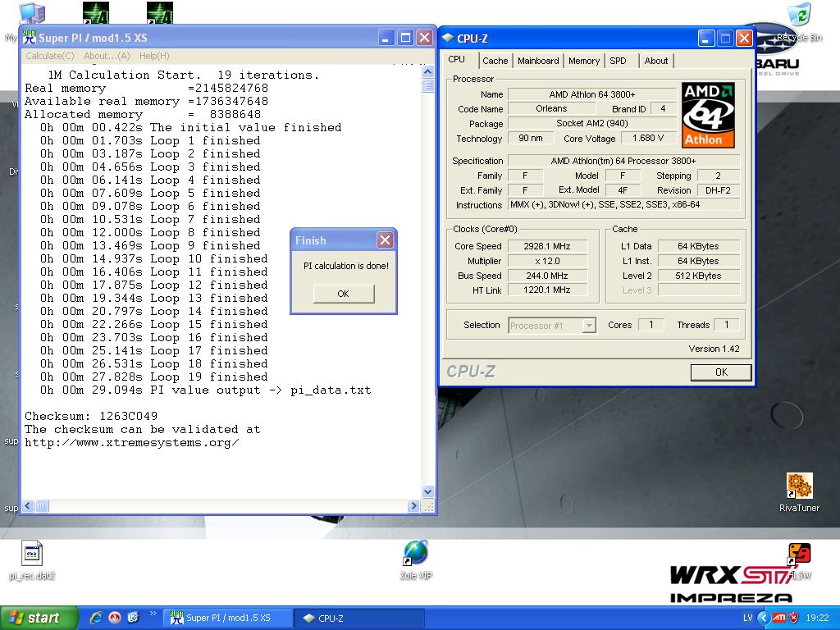
Task: Click the Revision value 'DH-F2'
Action: pyautogui.click(x=718, y=190)
